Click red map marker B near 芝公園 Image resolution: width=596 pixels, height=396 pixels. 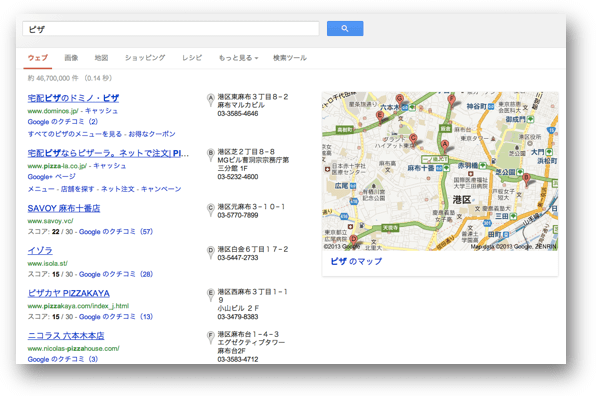[526, 179]
